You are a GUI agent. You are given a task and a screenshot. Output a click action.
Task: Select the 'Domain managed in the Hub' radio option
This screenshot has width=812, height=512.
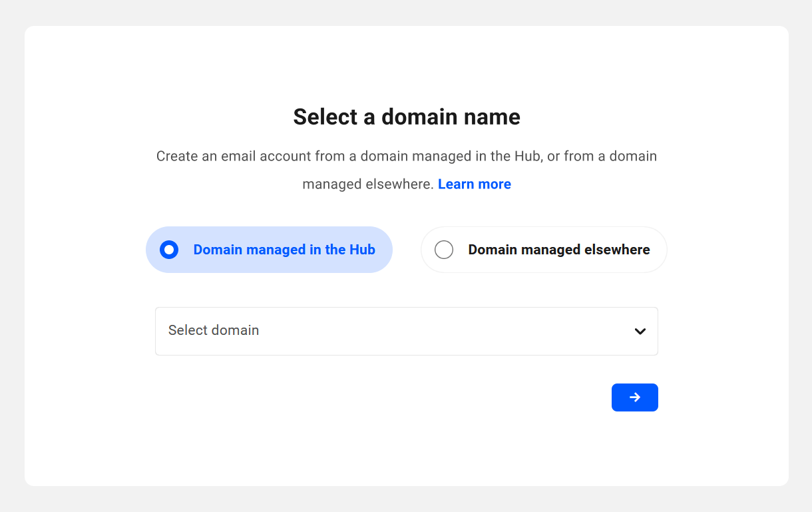[x=269, y=250]
